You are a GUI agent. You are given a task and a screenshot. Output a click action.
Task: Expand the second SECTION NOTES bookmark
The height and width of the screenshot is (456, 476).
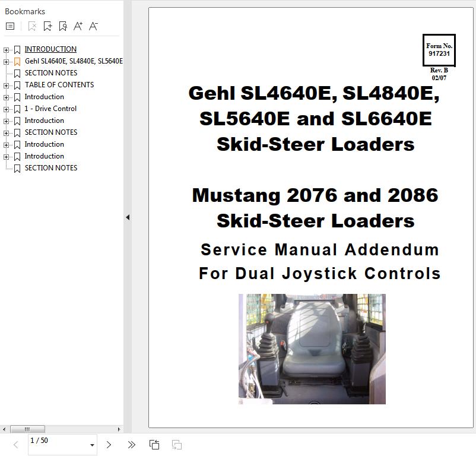point(6,133)
